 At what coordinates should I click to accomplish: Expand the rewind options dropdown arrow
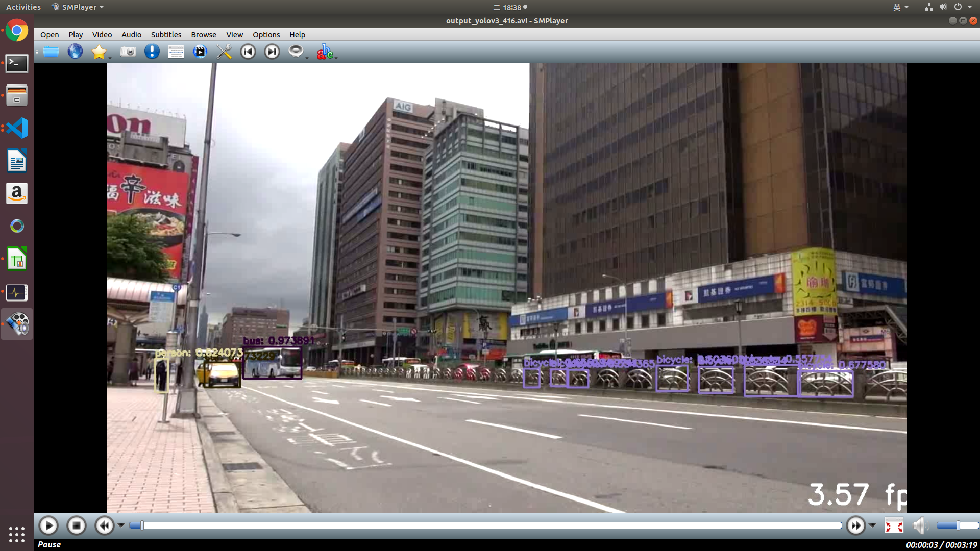(x=121, y=525)
